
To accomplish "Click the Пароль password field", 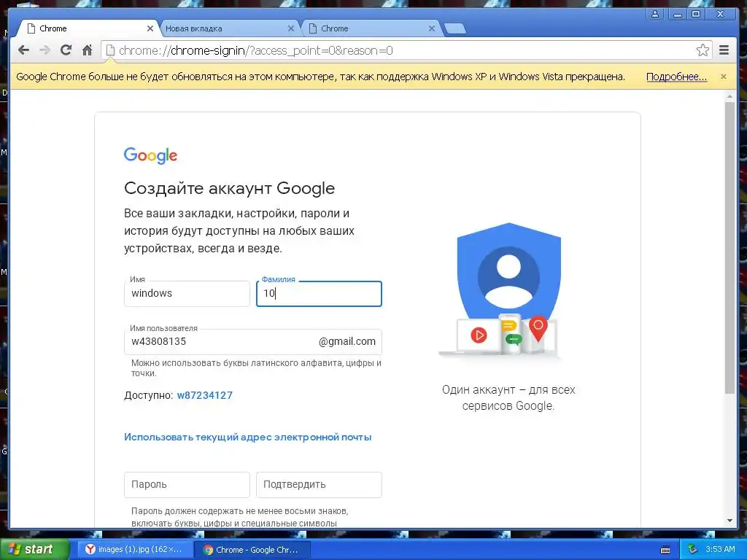I will (187, 485).
